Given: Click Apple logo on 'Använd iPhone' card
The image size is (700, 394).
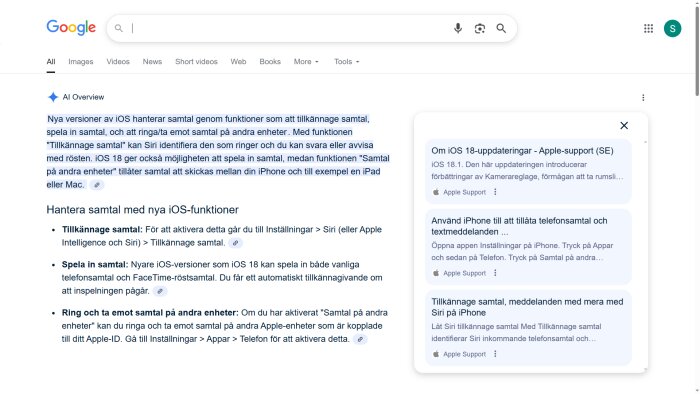Looking at the screenshot, I should coord(436,273).
